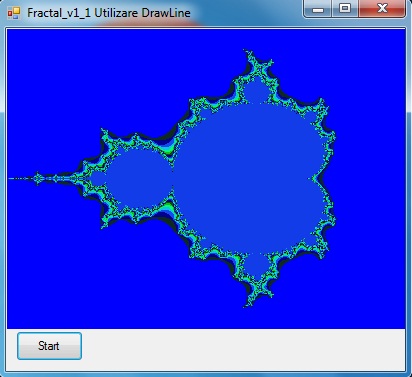The image size is (412, 377).
Task: Pick the bright green band above the bulb-cardioid junction
Action: pos(172,151)
